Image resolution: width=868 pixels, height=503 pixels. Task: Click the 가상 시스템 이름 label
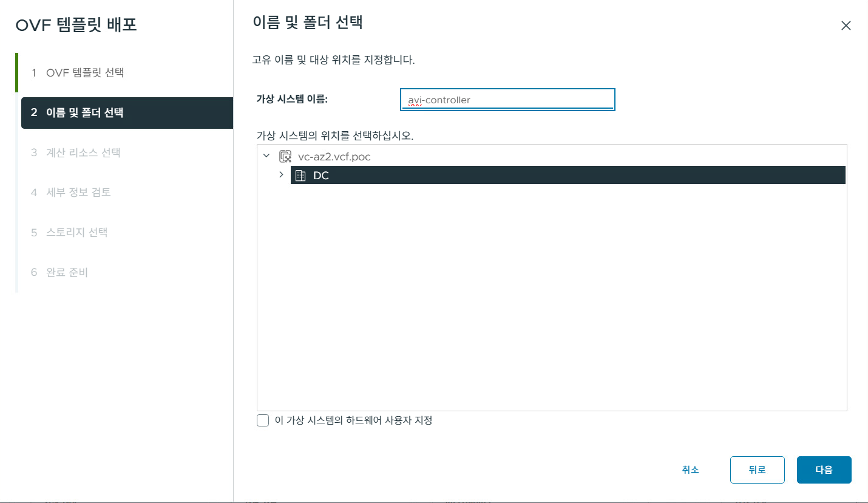[x=292, y=100]
